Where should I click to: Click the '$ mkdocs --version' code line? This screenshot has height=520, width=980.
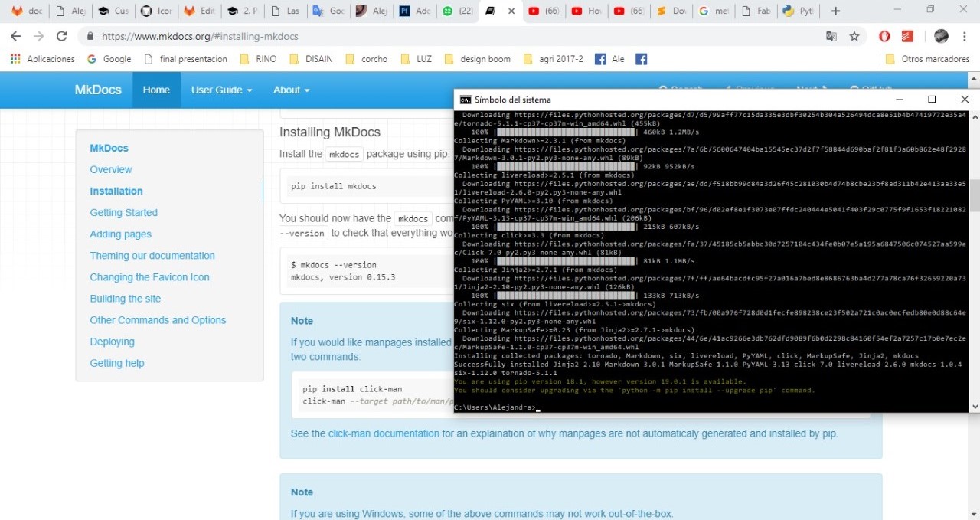334,265
